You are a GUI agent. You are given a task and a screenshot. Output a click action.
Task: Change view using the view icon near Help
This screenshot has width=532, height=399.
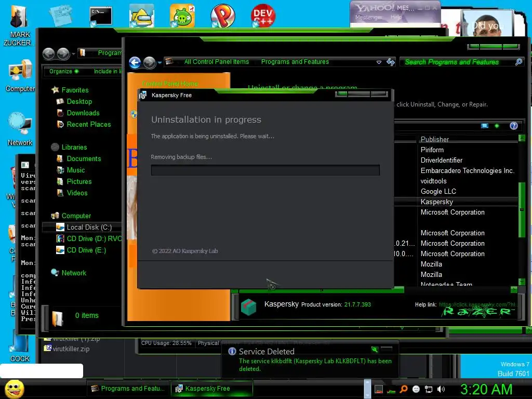[485, 126]
